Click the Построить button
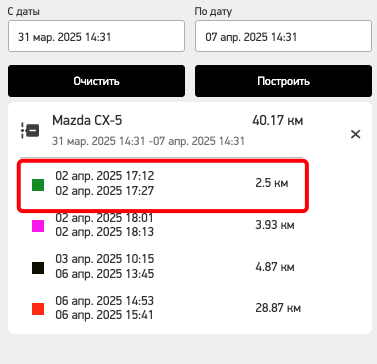377x364 pixels. (283, 81)
